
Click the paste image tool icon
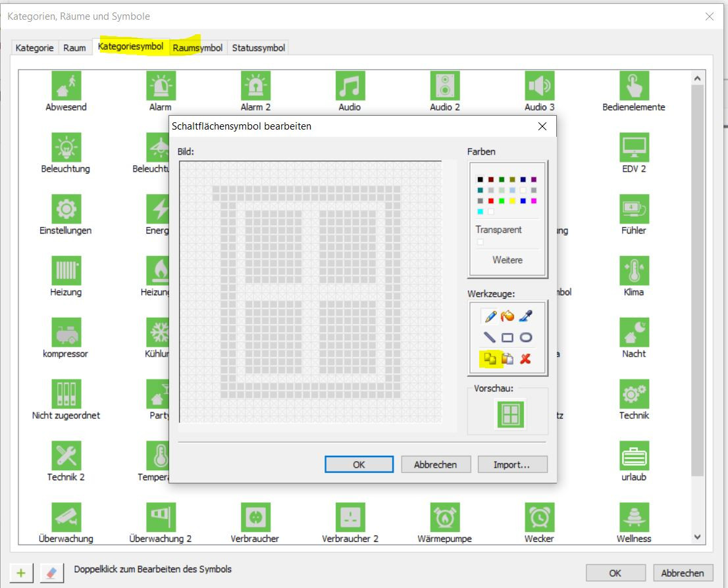tap(507, 358)
